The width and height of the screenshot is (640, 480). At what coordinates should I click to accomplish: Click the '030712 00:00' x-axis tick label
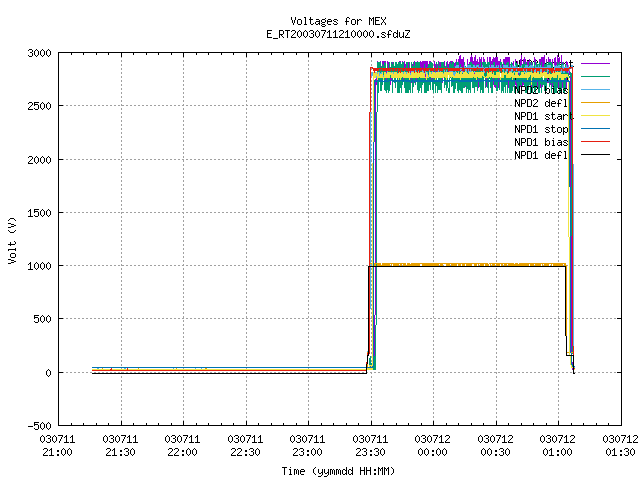coord(432,446)
